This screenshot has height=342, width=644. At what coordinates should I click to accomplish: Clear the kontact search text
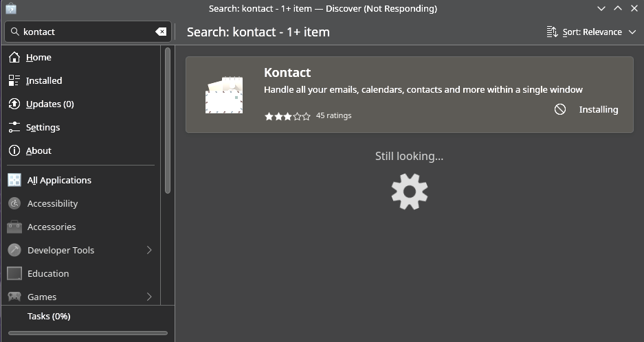[x=160, y=32]
